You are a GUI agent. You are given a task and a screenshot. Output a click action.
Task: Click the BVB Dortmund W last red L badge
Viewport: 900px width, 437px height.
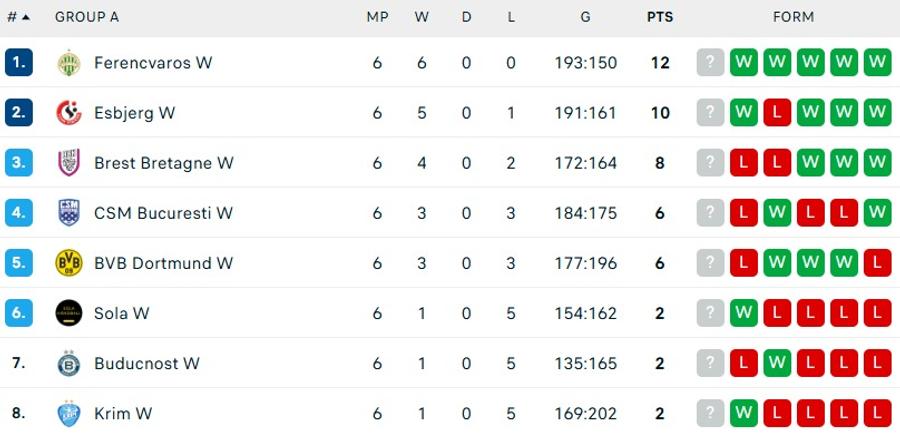coord(877,263)
